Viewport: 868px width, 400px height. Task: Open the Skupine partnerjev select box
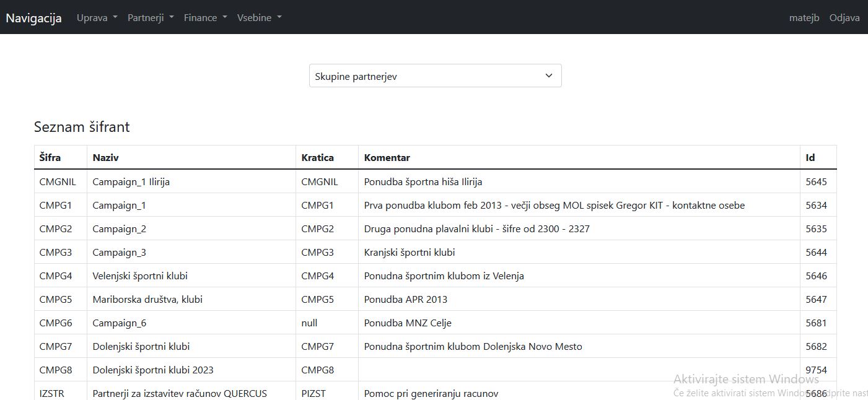point(435,76)
